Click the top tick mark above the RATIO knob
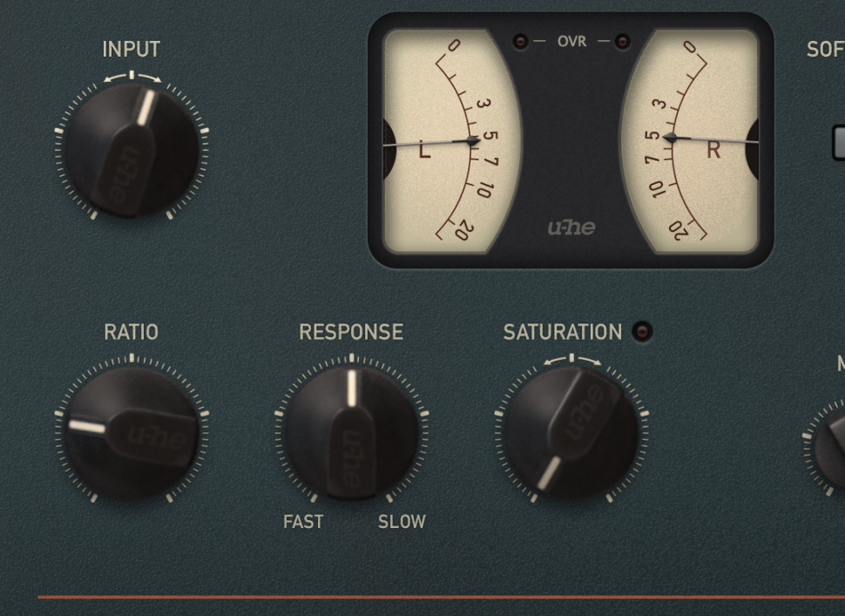Image resolution: width=845 pixels, height=616 pixels. pos(132,358)
